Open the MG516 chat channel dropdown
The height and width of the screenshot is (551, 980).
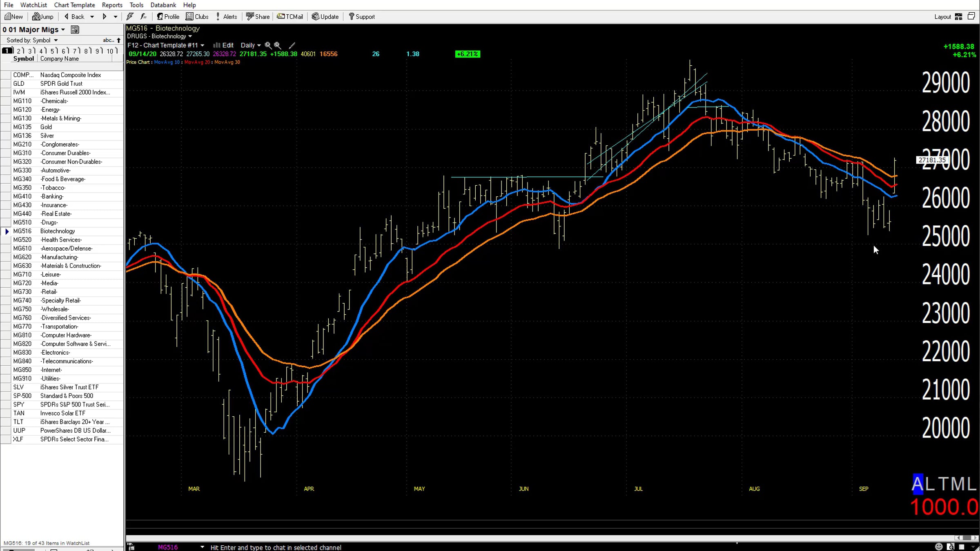point(202,547)
